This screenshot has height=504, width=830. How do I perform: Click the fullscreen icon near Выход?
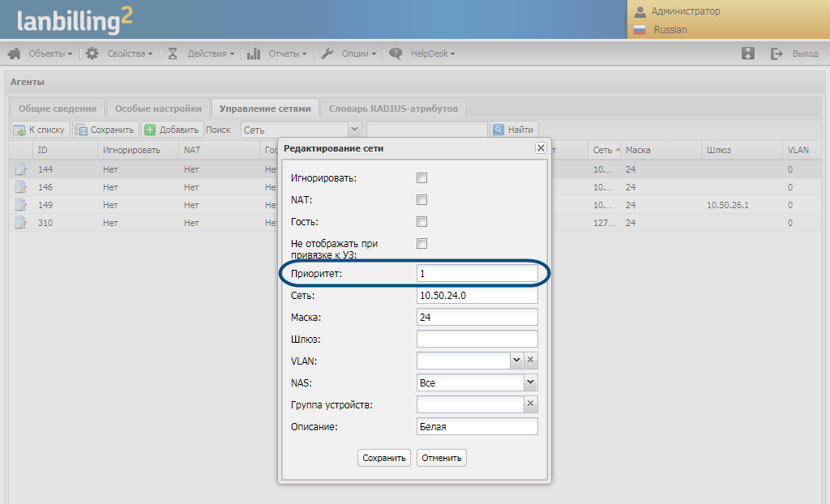pos(747,53)
